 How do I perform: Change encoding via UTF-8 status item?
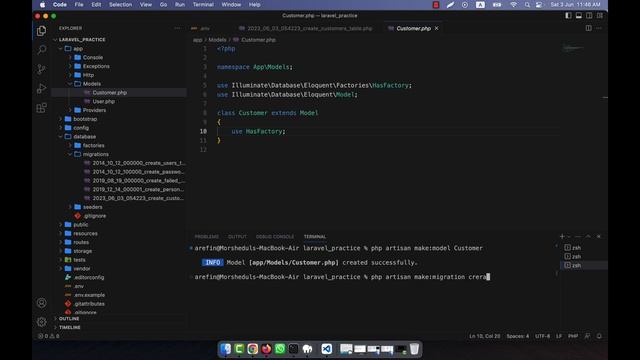(x=542, y=336)
